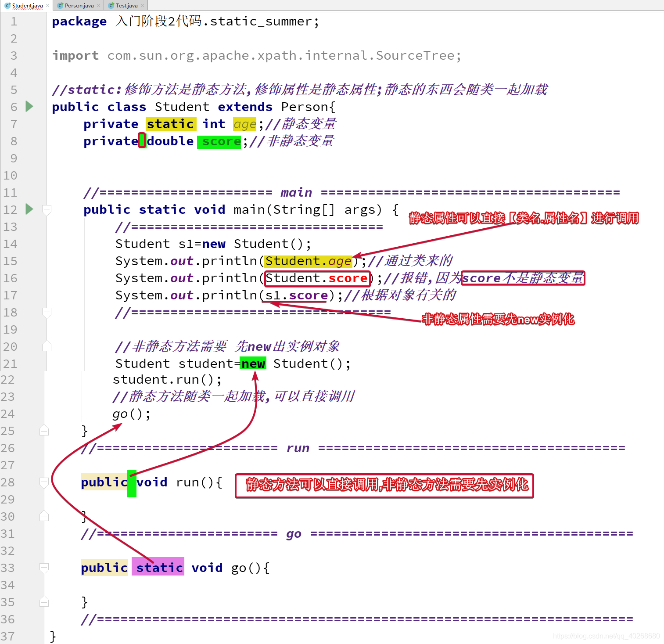Close the Test.java tab
664x644 pixels.
[142, 6]
